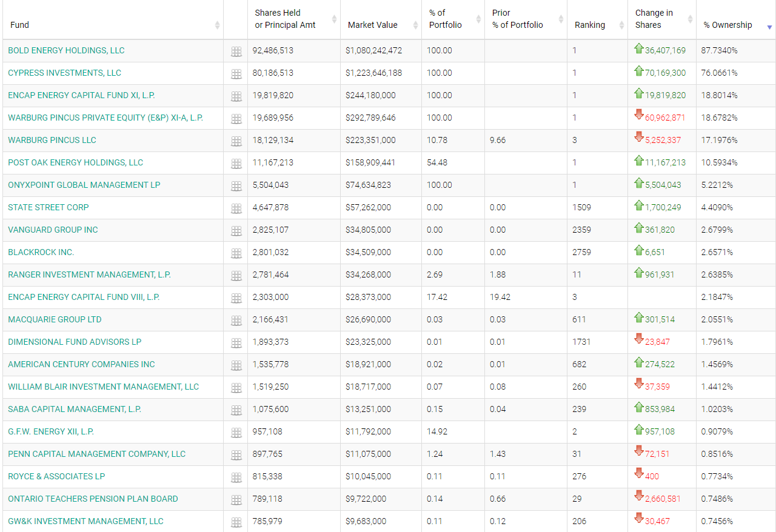Open grid icon for Royce & Associates row
Image resolution: width=776 pixels, height=532 pixels.
pos(236,477)
